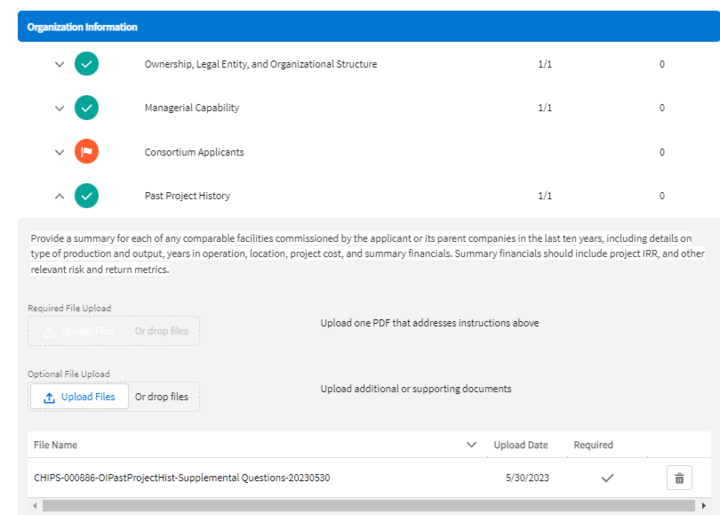The height and width of the screenshot is (515, 720).
Task: Click the scrollbar right arrow
Action: pos(703,506)
